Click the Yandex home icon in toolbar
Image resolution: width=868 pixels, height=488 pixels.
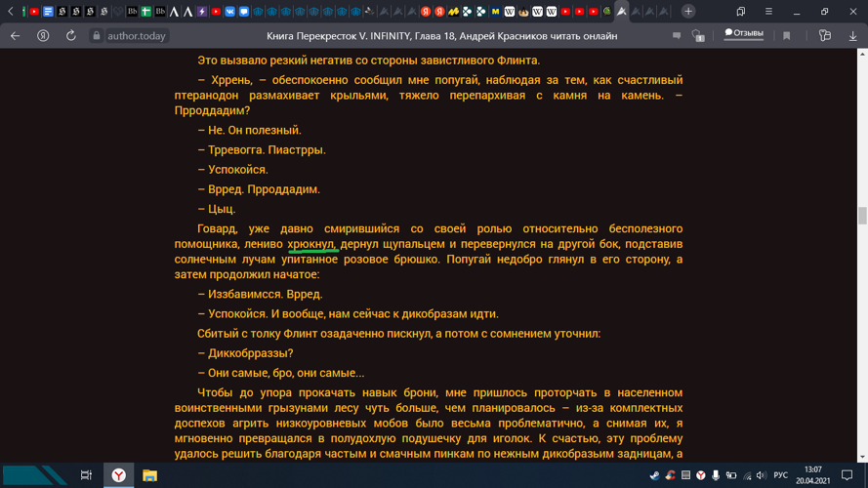[x=43, y=36]
